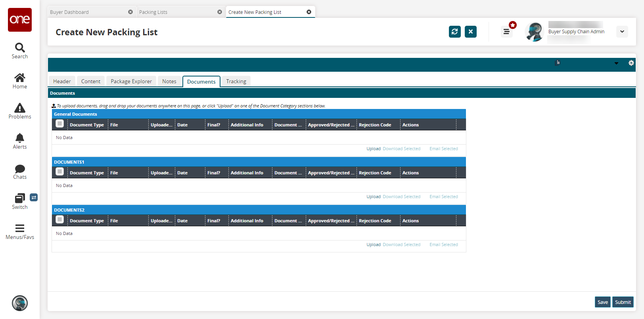Toggle the DOCUMENTS2 header checkbox
Viewport: 644px width, 319px height.
[60, 220]
